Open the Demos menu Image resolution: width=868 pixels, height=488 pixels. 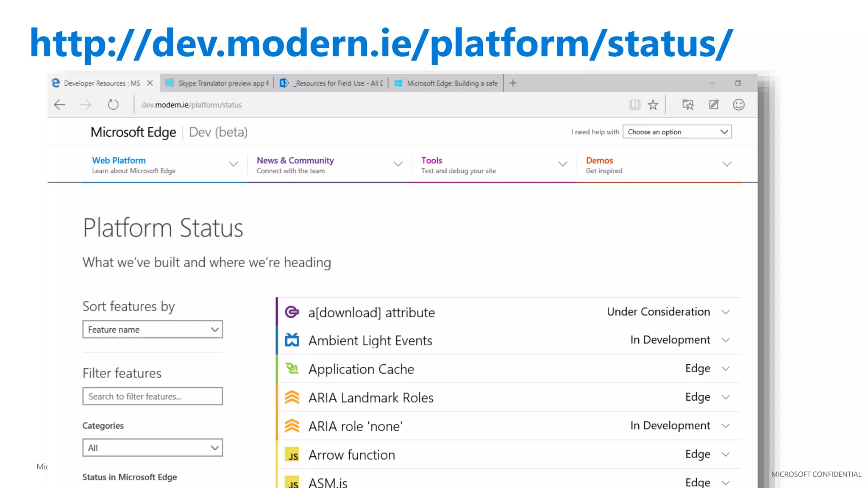(x=659, y=165)
